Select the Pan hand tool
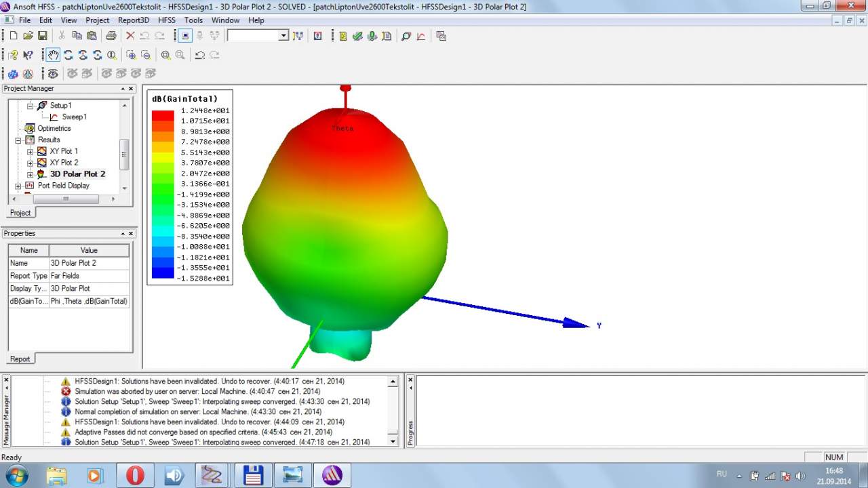Screen dimensions: 868x488 tap(53, 55)
